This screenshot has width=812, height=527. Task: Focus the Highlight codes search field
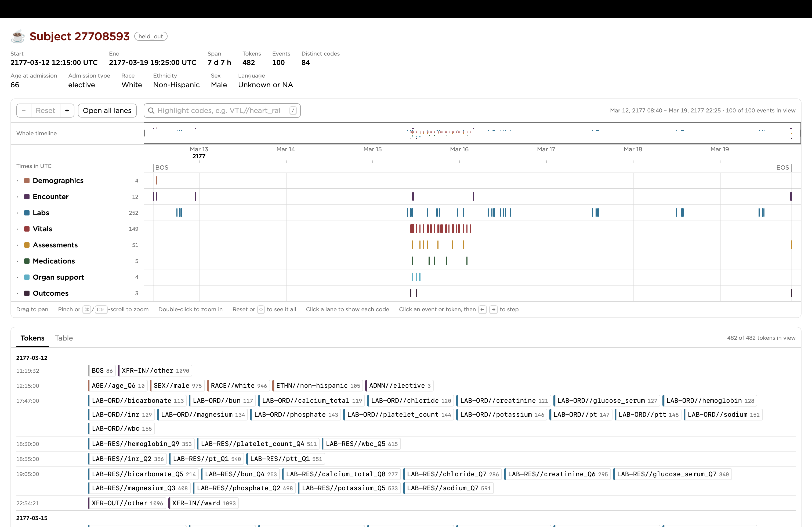(x=222, y=111)
